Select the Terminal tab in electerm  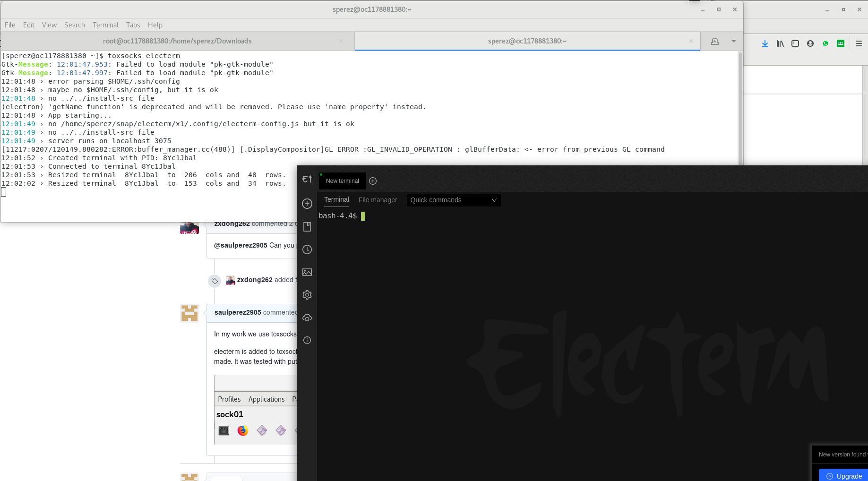tap(336, 200)
